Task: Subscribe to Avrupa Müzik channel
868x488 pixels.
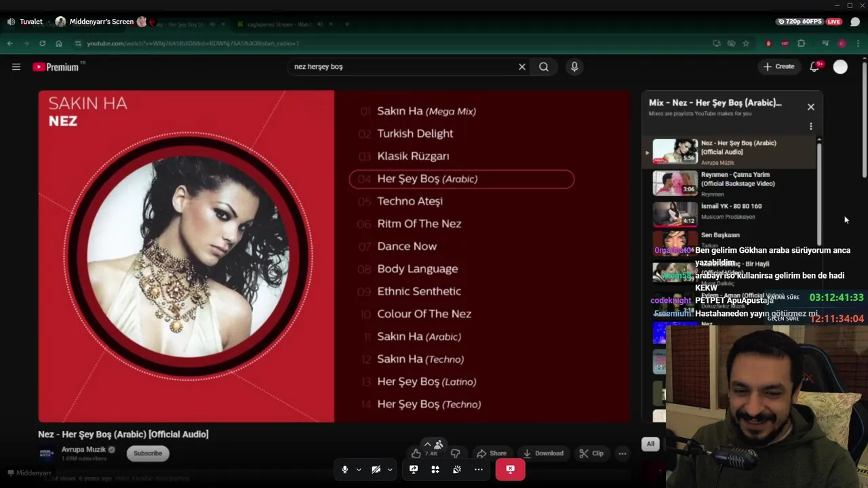Action: [x=148, y=453]
